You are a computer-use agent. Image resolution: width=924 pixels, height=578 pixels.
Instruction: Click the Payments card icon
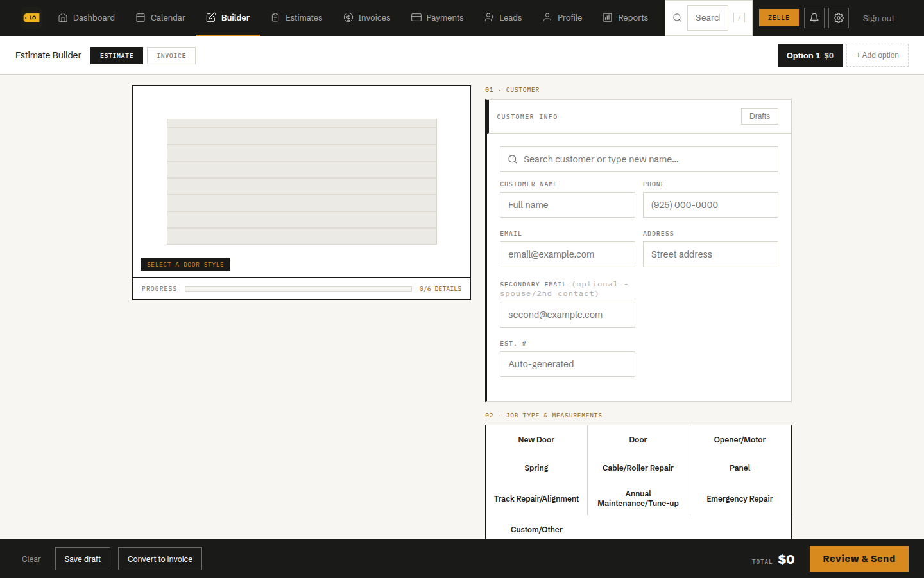416,17
